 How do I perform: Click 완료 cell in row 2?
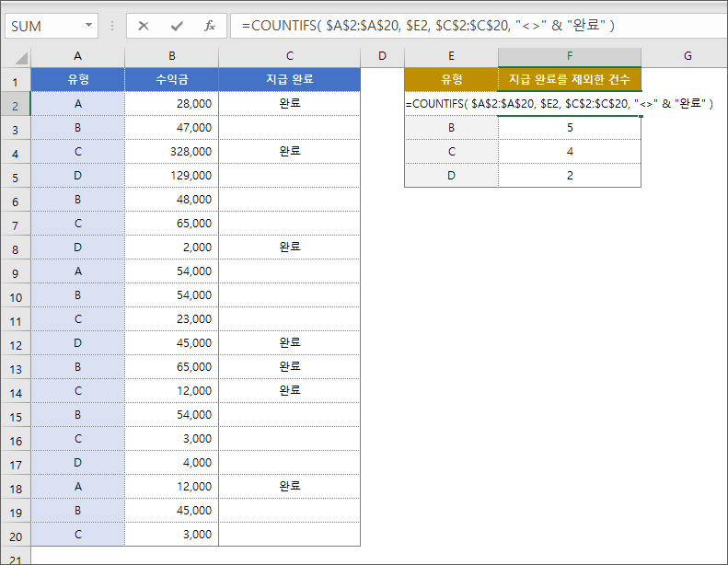point(290,104)
